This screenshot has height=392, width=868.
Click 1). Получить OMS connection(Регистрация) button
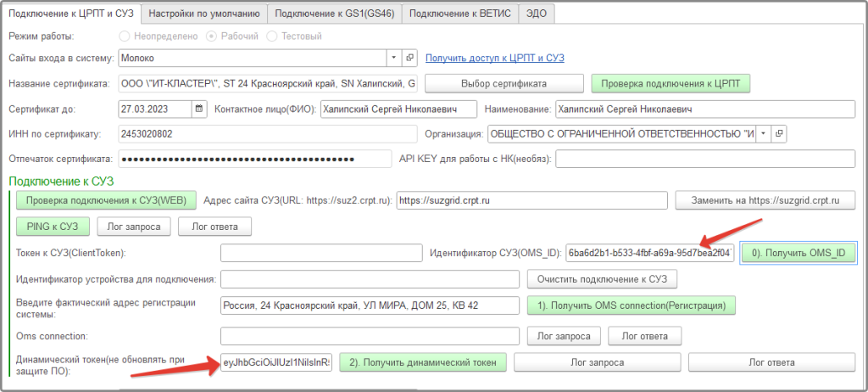click(x=631, y=305)
